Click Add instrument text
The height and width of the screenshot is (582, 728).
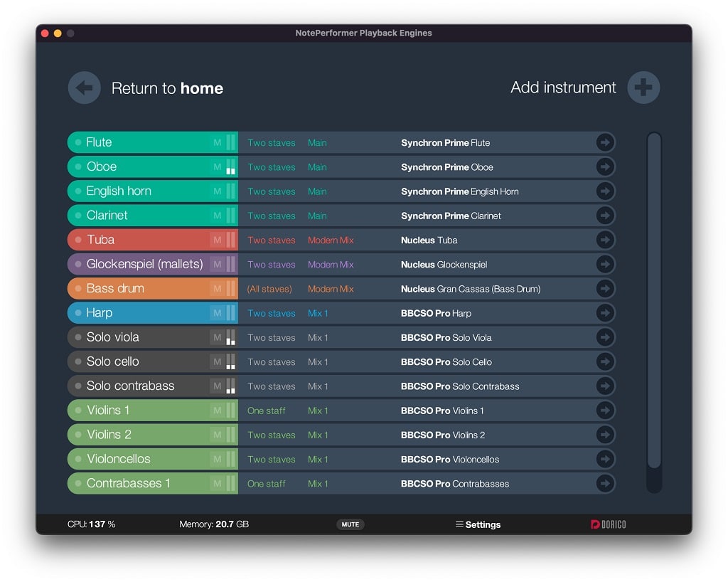[563, 88]
